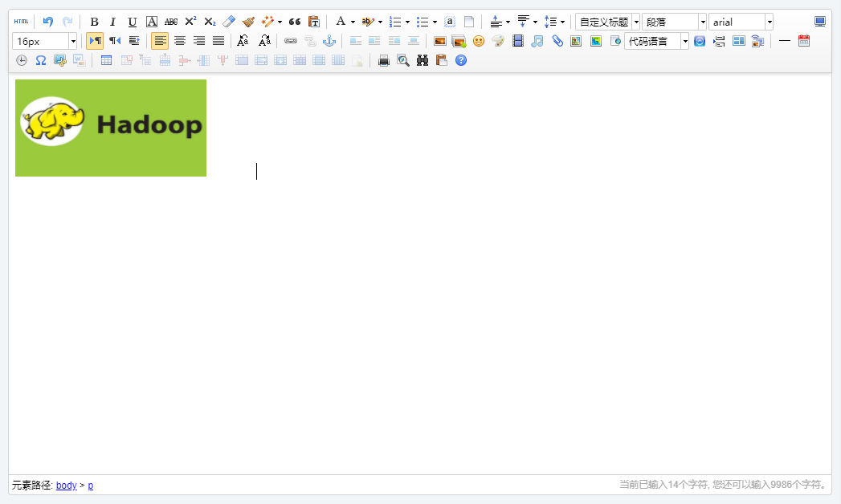Image resolution: width=841 pixels, height=504 pixels.
Task: Click the select all icon
Action: coord(450,22)
